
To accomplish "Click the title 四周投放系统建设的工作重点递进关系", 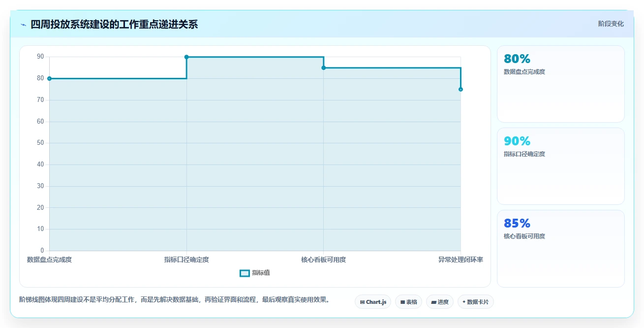I will pos(114,25).
